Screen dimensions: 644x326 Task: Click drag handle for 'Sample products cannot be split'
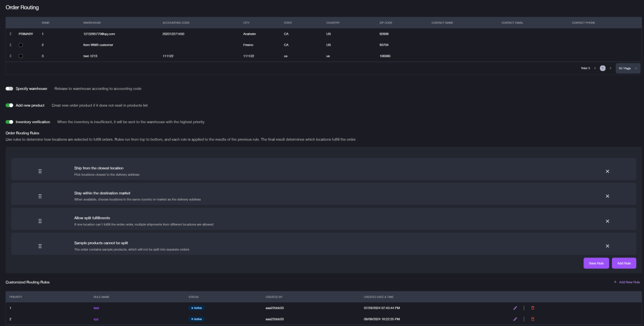pos(40,246)
